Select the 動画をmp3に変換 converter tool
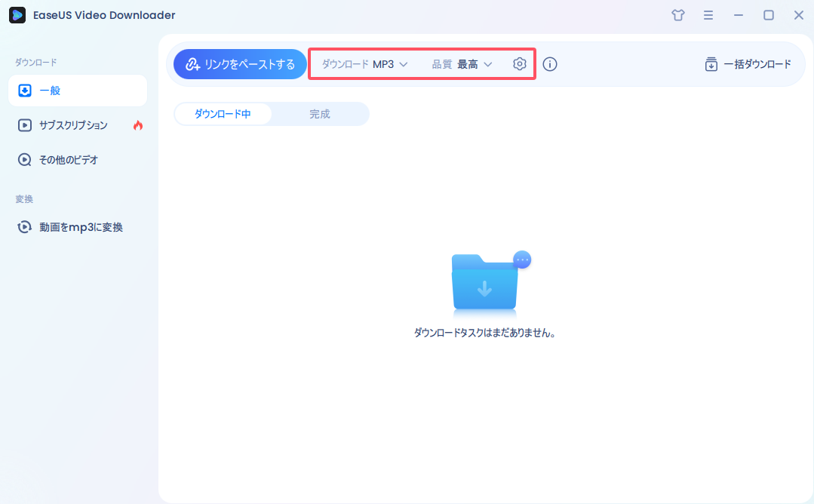The image size is (814, 504). click(x=69, y=226)
